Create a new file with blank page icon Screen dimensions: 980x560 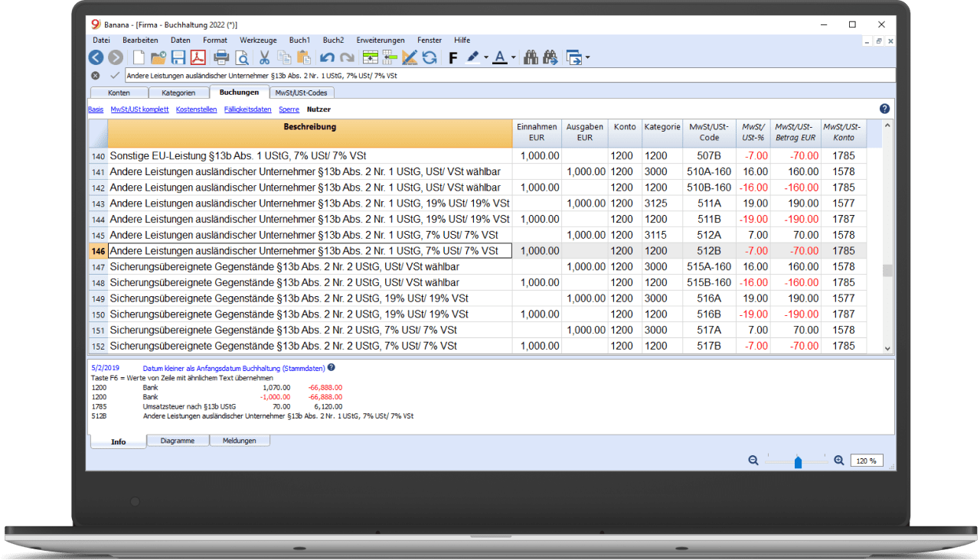pos(139,57)
